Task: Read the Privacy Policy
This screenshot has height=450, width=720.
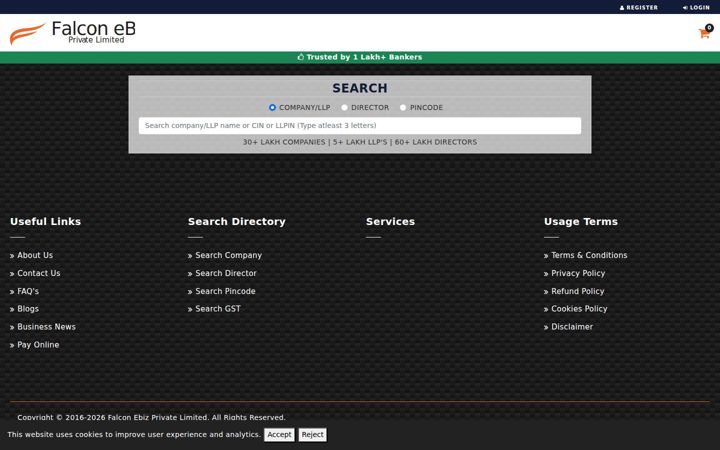Action: point(578,273)
